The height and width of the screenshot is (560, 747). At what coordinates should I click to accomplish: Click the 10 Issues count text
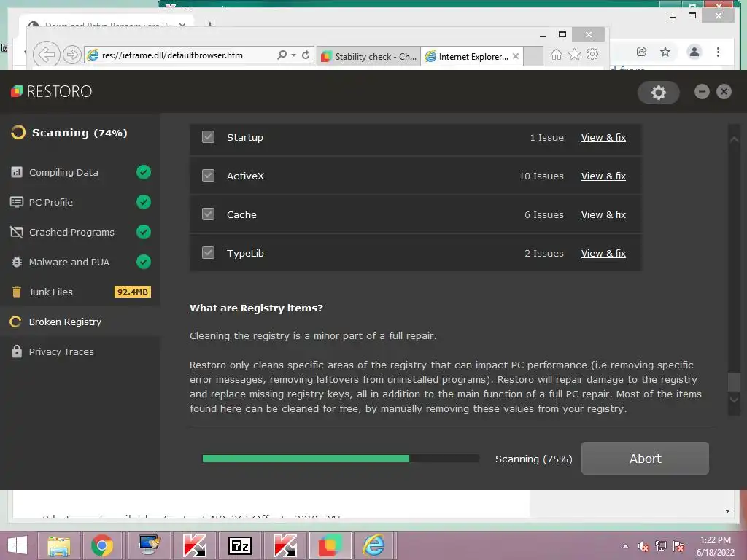coord(541,176)
